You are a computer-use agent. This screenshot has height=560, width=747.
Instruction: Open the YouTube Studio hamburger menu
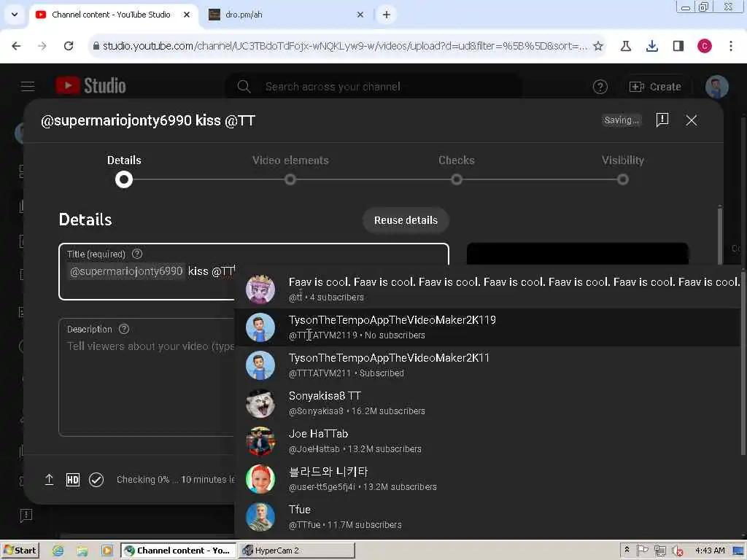click(28, 86)
